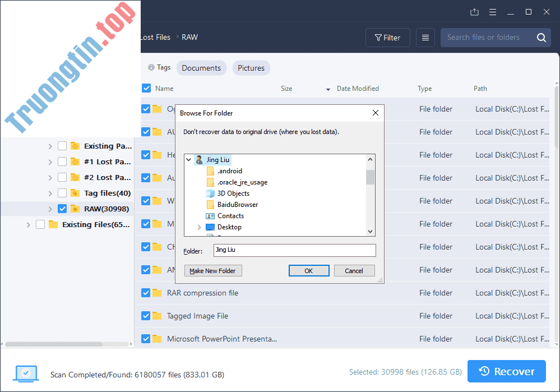Click the search magnifier icon
This screenshot has height=392, width=560.
(x=541, y=38)
